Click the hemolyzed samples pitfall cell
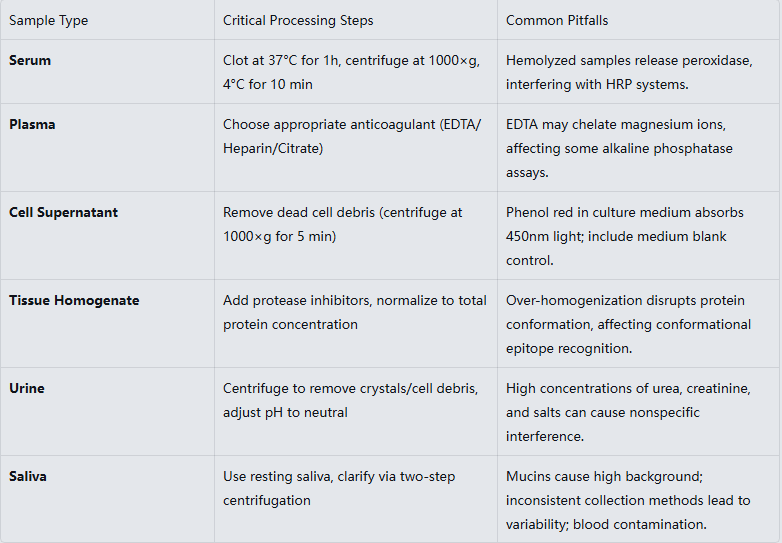This screenshot has height=543, width=782. coord(628,72)
